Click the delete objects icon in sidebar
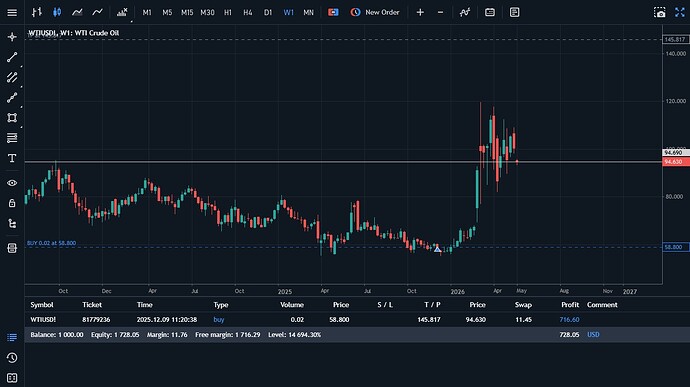 tap(12, 248)
